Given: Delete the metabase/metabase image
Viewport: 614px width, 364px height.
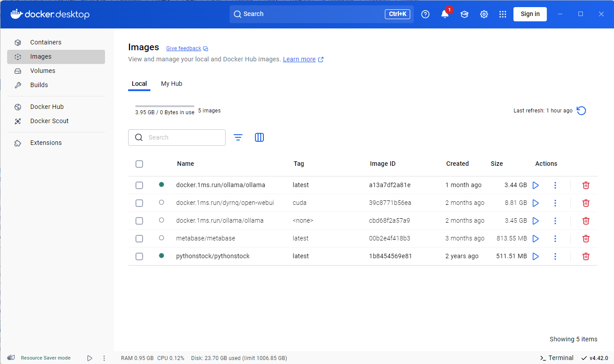Looking at the screenshot, I should click(x=586, y=239).
